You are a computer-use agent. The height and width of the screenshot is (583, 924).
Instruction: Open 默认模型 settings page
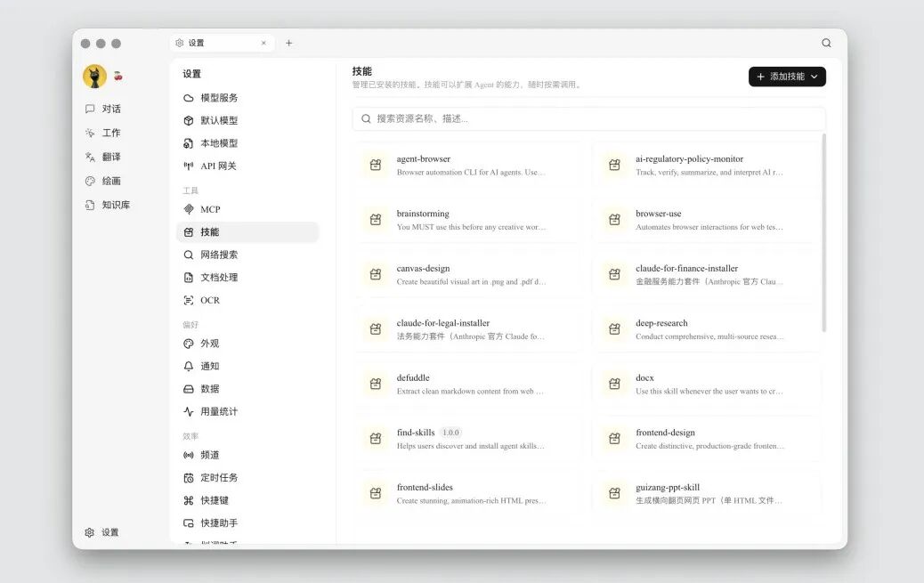pyautogui.click(x=247, y=120)
